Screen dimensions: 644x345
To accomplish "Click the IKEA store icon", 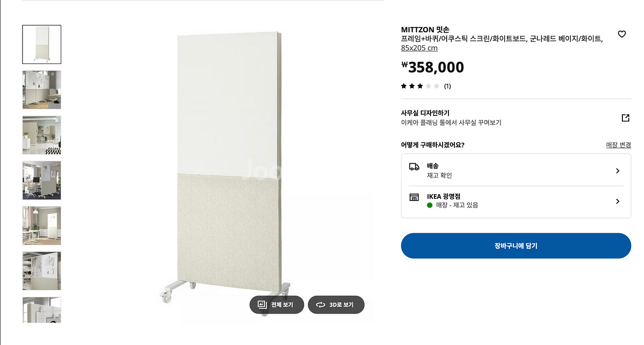I will [x=414, y=197].
